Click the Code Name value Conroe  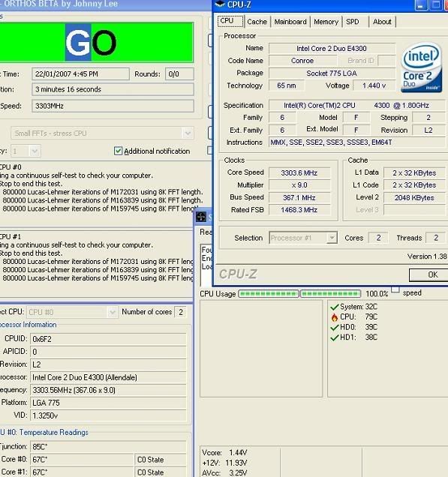tap(302, 61)
